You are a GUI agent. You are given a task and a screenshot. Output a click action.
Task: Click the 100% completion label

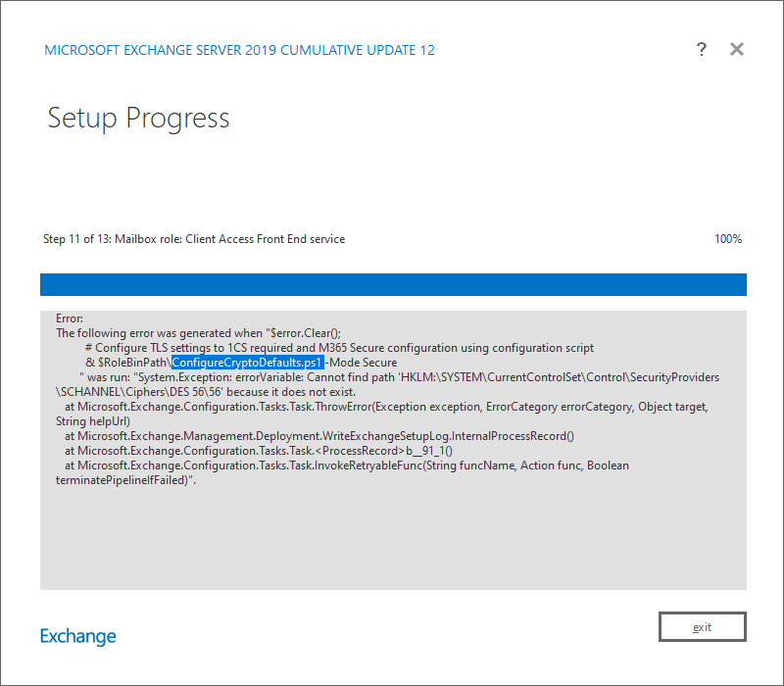[727, 238]
